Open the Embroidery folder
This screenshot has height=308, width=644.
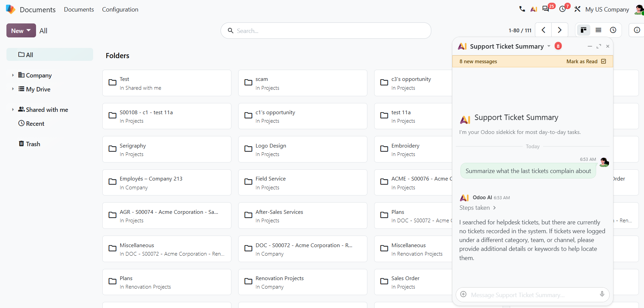pos(413,149)
